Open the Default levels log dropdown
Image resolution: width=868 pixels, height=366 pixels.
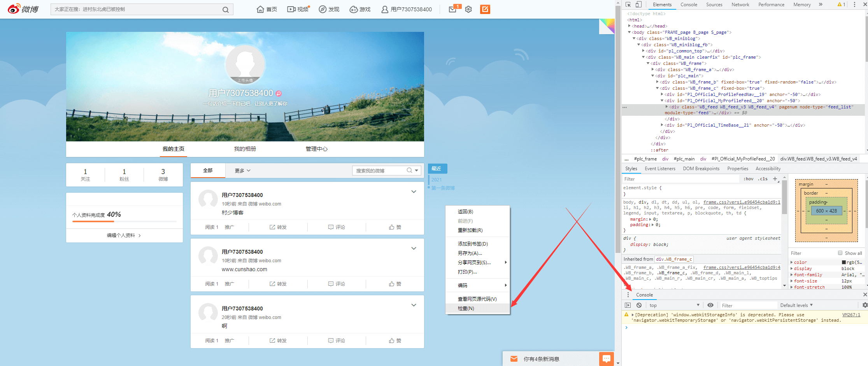[796, 305]
